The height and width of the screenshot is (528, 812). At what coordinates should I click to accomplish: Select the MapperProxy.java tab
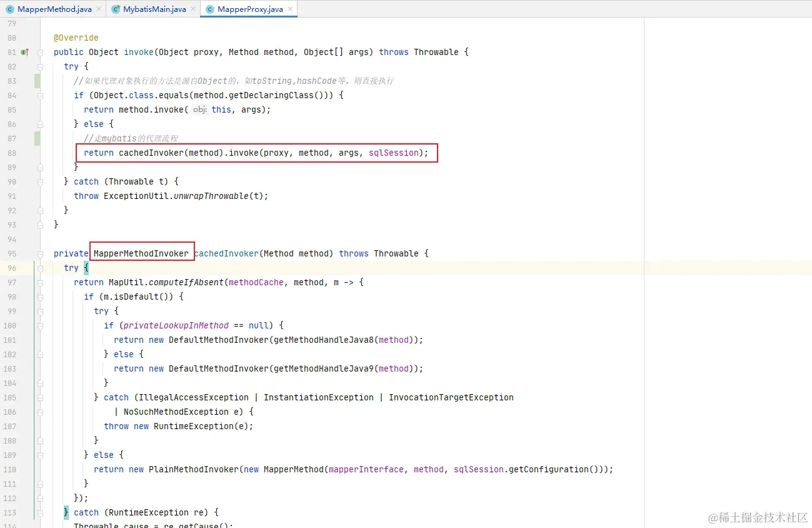(249, 9)
